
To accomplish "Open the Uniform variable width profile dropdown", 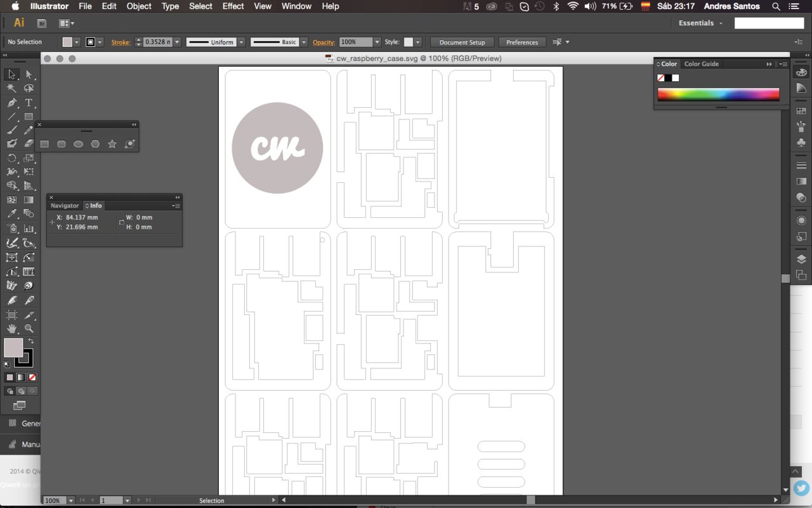I will 242,42.
